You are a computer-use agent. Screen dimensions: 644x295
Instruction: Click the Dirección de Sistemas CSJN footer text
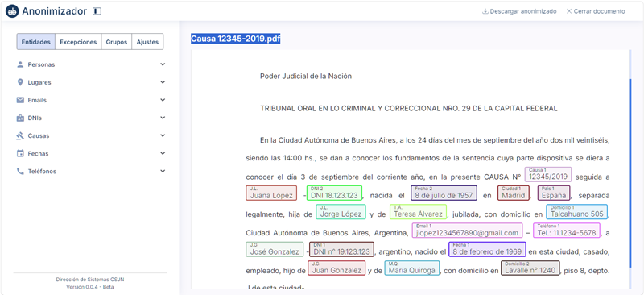pos(90,280)
